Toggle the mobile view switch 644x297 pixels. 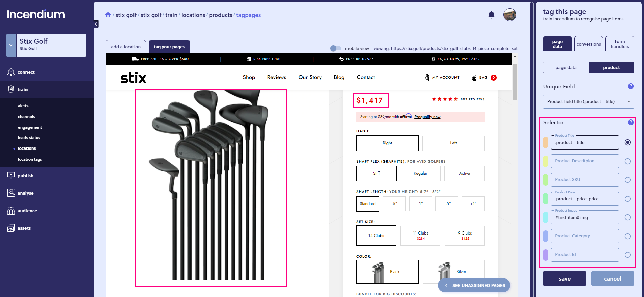point(336,48)
